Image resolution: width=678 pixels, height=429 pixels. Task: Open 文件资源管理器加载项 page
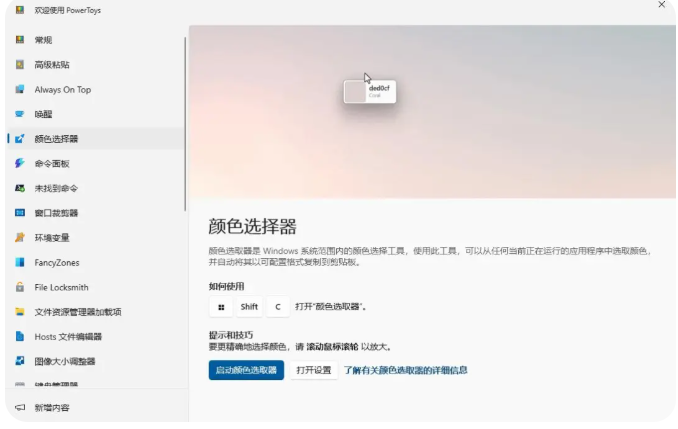(x=96, y=312)
